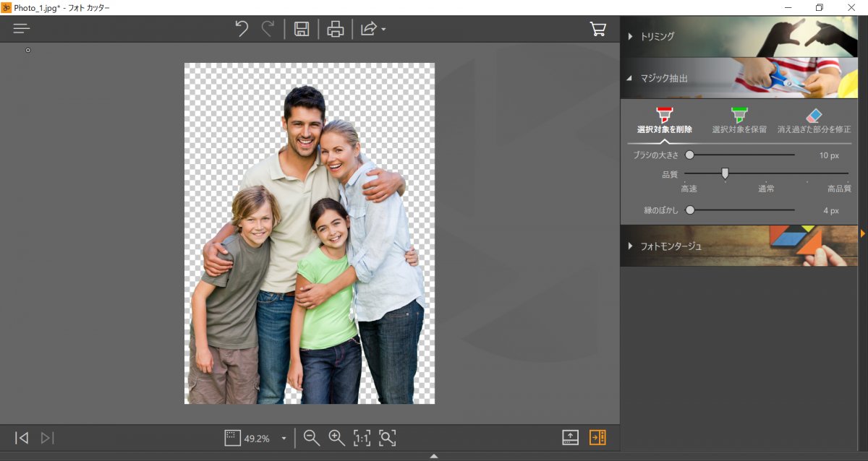
Task: Expand the トリミング panel
Action: [x=658, y=36]
